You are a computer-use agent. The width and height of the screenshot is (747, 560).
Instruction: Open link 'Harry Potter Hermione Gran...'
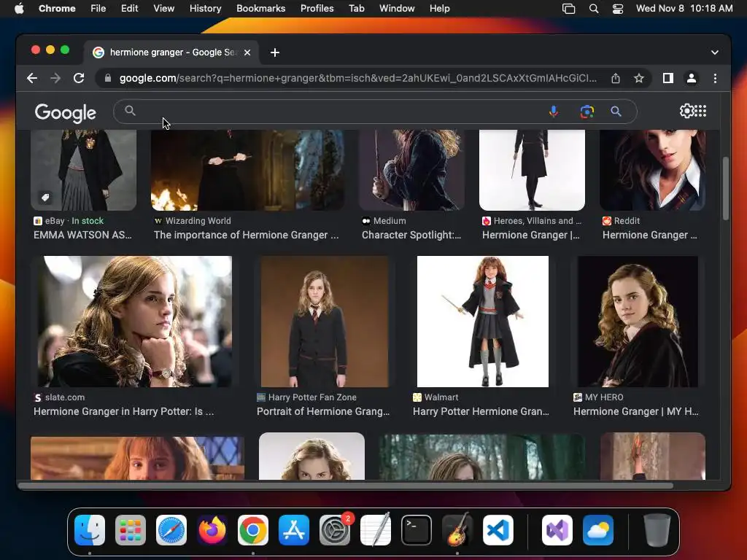tap(481, 411)
